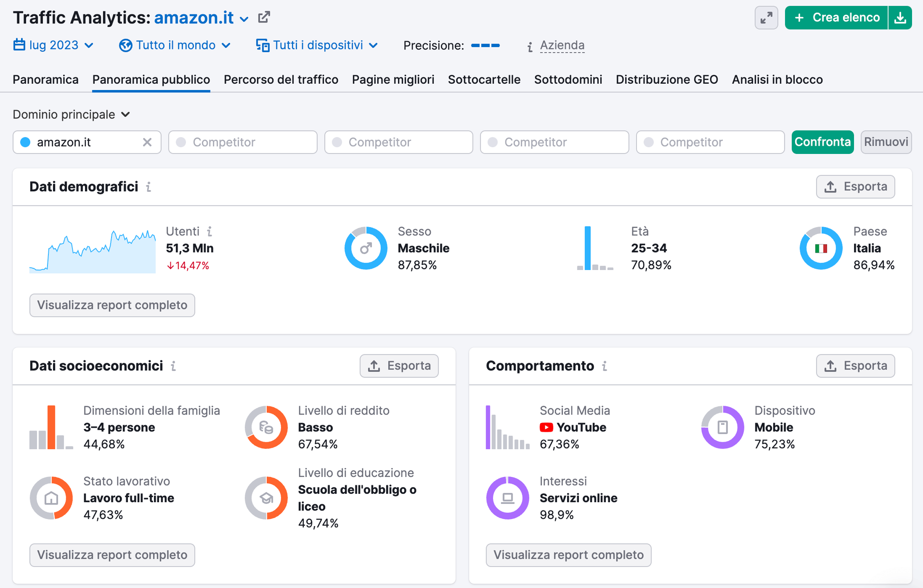923x588 pixels.
Task: Click the Crea elenco button
Action: click(x=836, y=18)
